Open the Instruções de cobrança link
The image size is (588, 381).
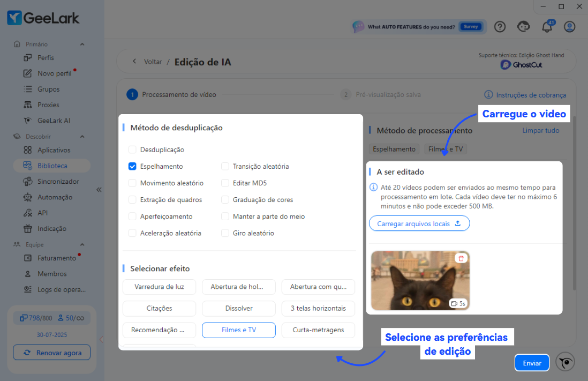coord(531,95)
